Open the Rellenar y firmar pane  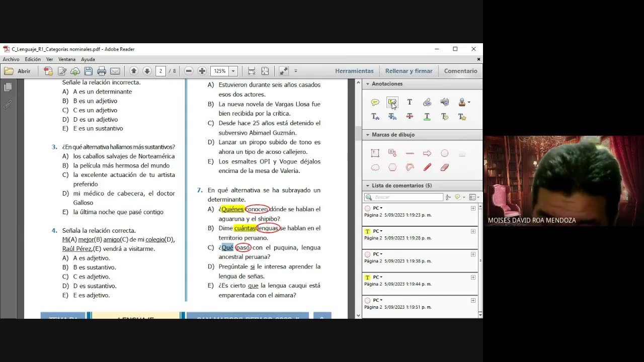point(409,71)
